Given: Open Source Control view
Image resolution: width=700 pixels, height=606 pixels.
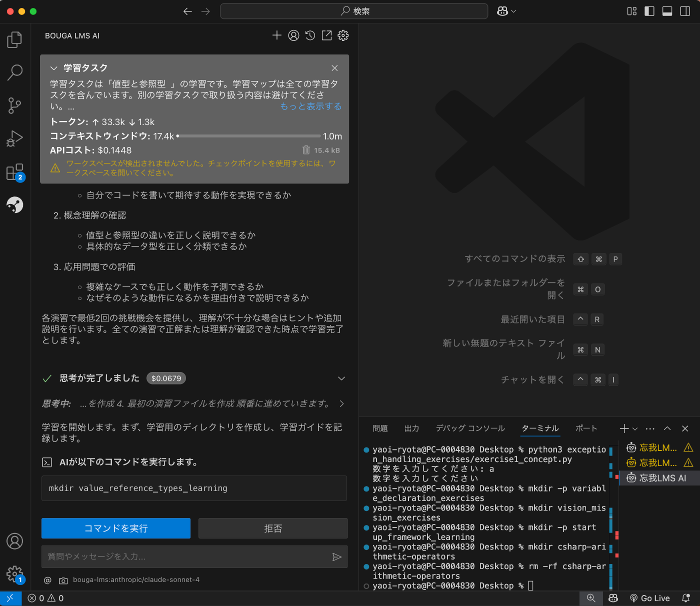Looking at the screenshot, I should click(15, 105).
